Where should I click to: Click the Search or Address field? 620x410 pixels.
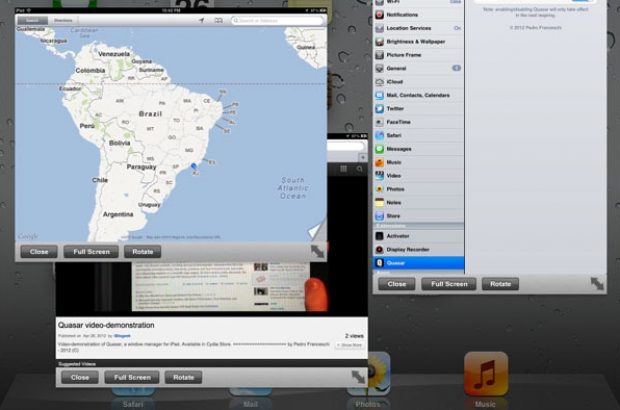277,19
